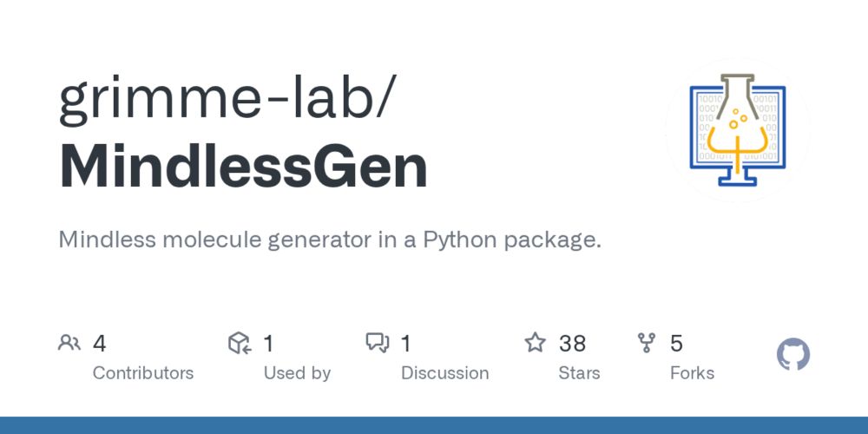Click the Used by package icon
868x434 pixels.
pos(240,344)
